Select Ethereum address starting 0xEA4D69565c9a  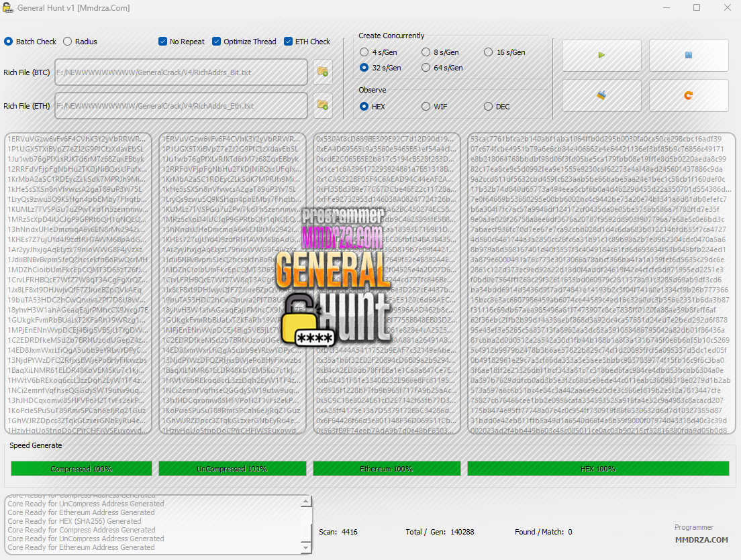[x=386, y=149]
